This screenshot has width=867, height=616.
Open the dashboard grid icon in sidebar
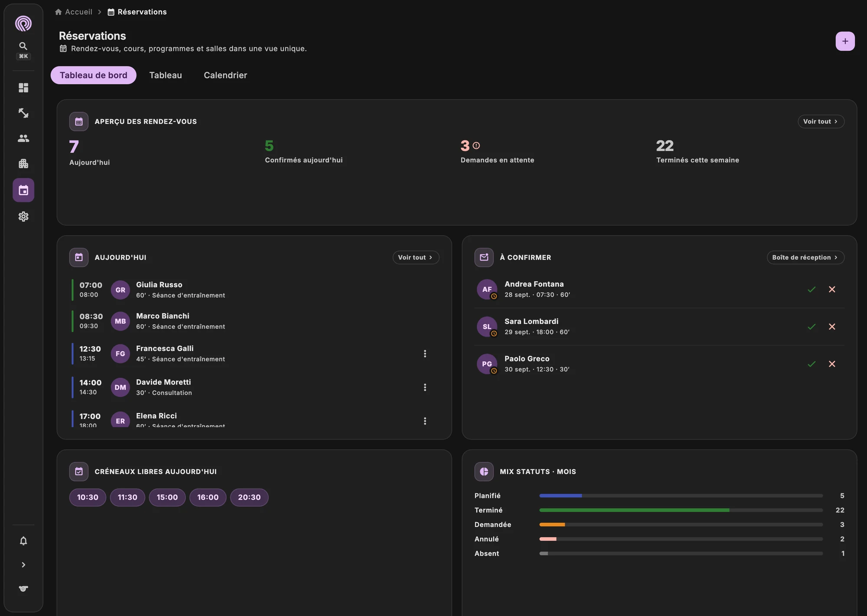point(23,88)
